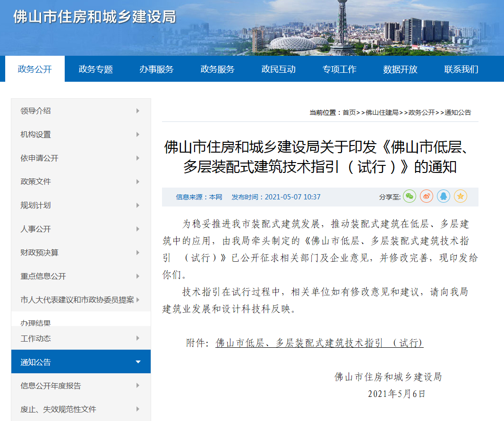504x421 pixels.
Task: Select 机构设置 in sidebar
Action: [x=36, y=135]
